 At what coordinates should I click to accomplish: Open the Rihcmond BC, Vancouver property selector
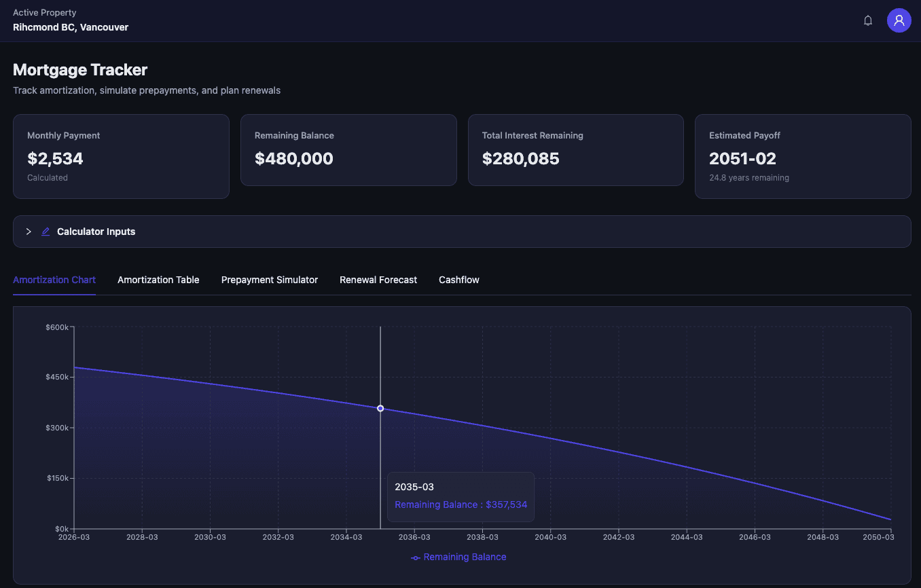click(x=71, y=27)
